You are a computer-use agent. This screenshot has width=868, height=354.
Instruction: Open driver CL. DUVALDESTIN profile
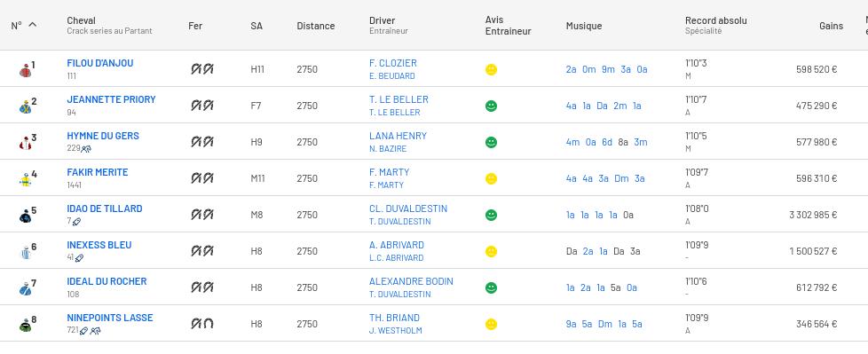pyautogui.click(x=408, y=208)
